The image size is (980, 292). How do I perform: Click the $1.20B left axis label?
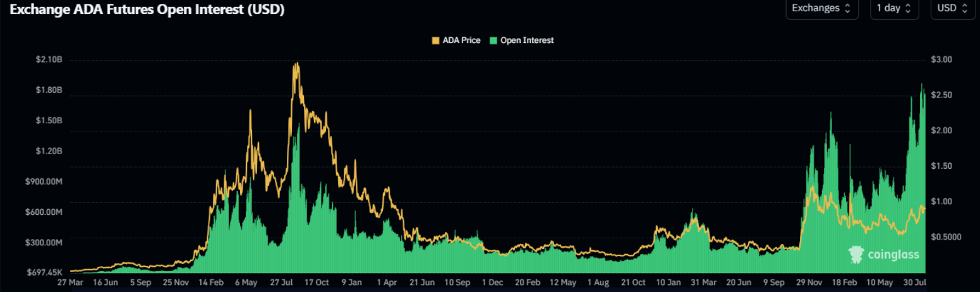point(49,152)
